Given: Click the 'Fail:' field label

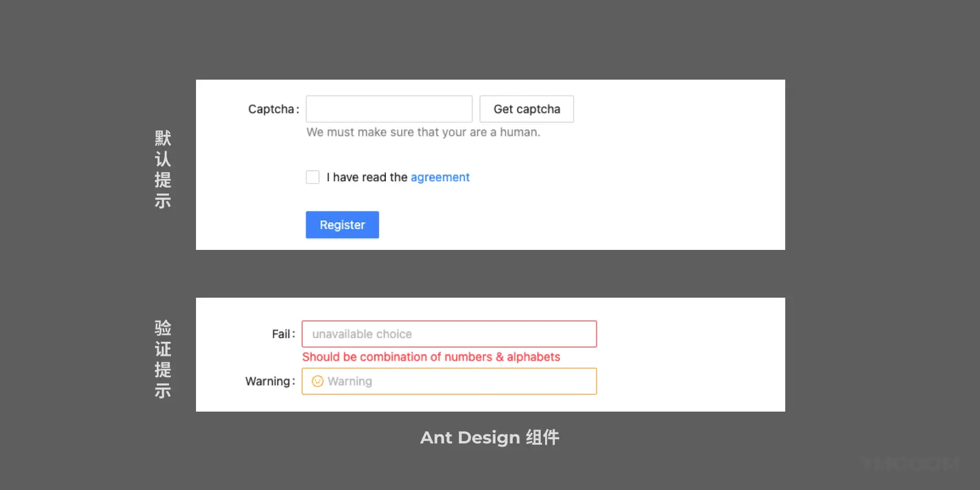Looking at the screenshot, I should point(283,334).
